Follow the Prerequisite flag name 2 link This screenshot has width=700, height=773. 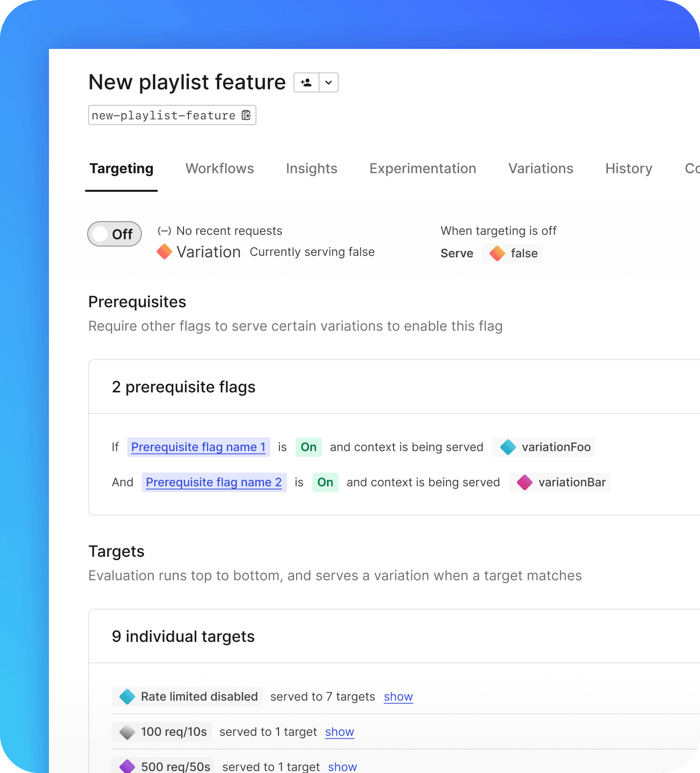pyautogui.click(x=214, y=482)
